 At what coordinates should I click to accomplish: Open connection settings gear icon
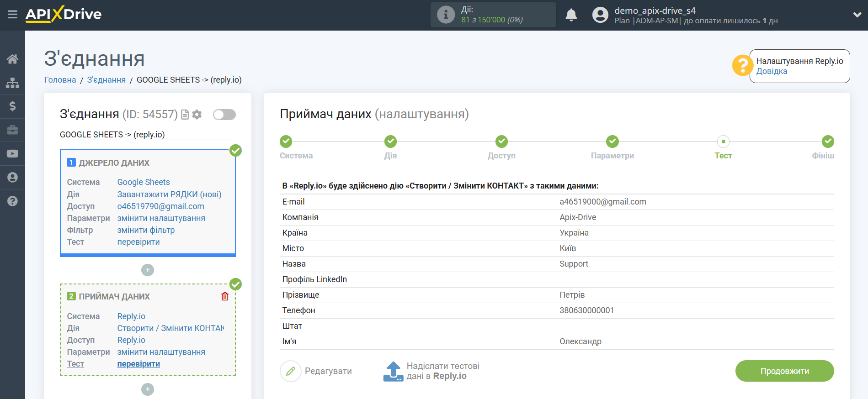(197, 115)
